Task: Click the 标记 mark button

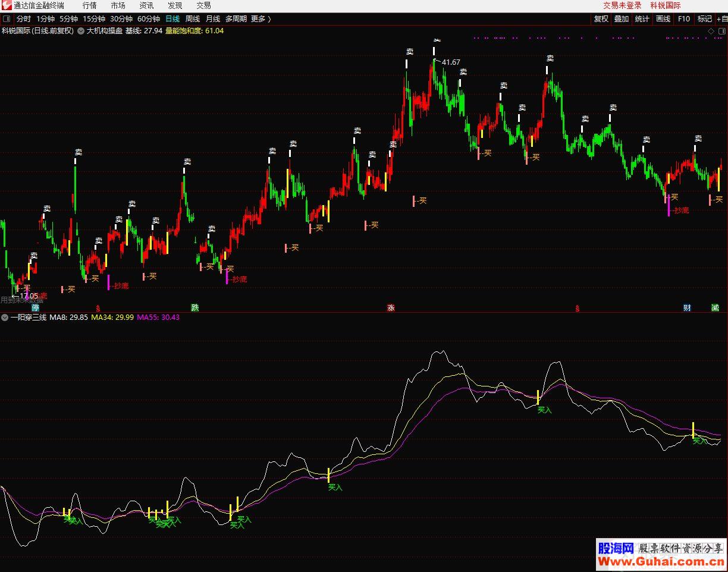Action: tap(705, 19)
